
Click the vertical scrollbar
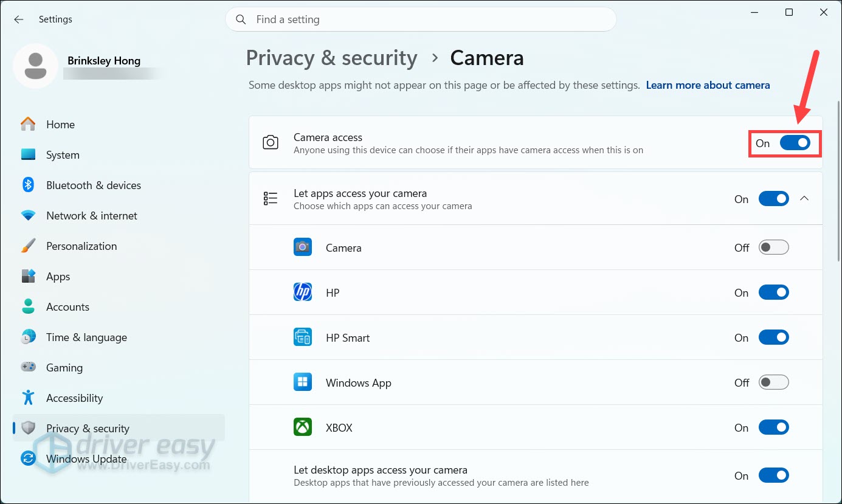tap(838, 181)
